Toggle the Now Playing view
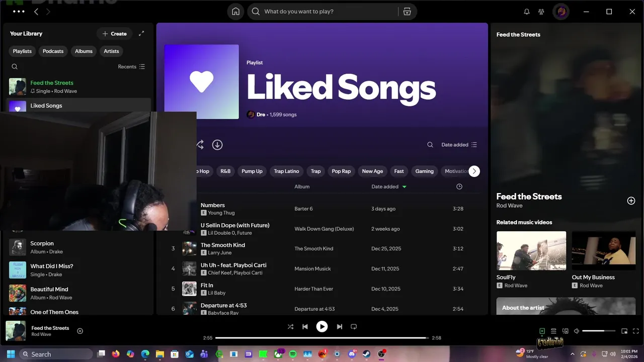 [542, 331]
